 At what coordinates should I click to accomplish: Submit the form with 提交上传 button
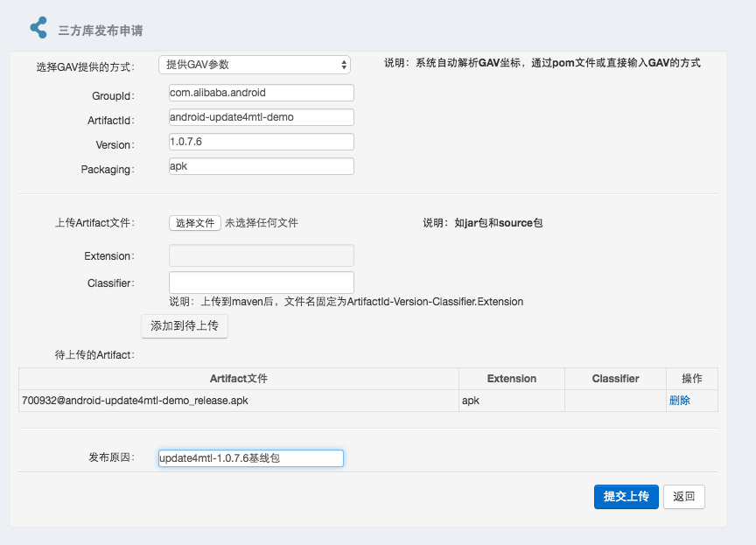[x=626, y=496]
